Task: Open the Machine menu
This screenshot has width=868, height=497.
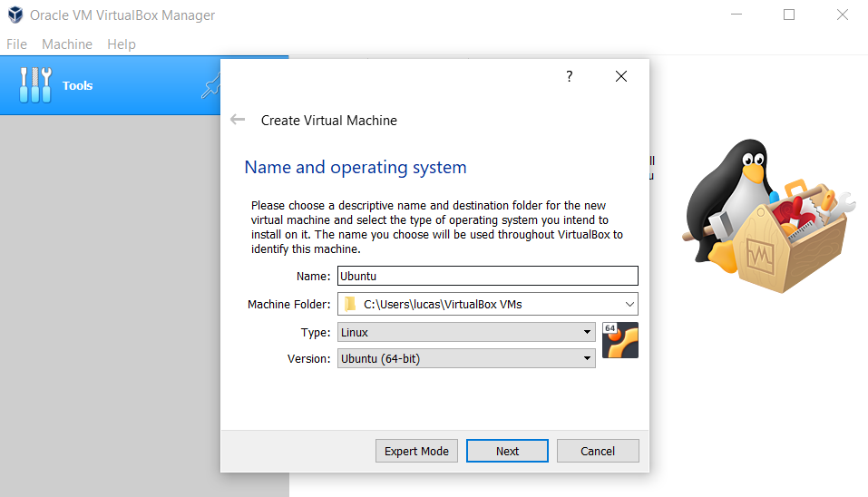Action: tap(67, 44)
